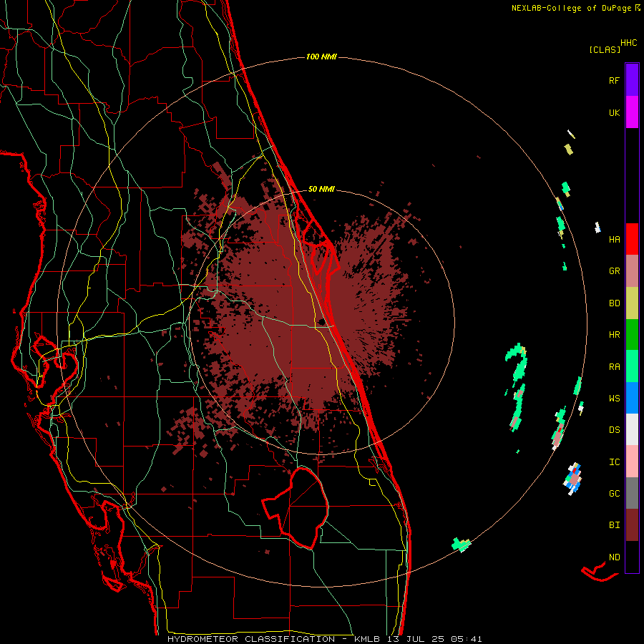This screenshot has height=644, width=644.
Task: Select the GR pink legend swatch
Action: point(632,271)
